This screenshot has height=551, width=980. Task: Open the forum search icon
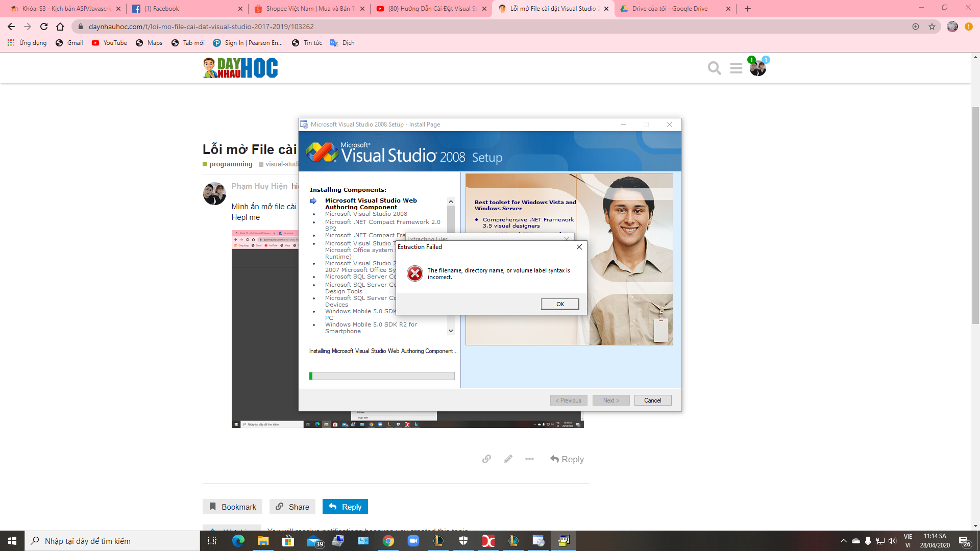point(714,68)
